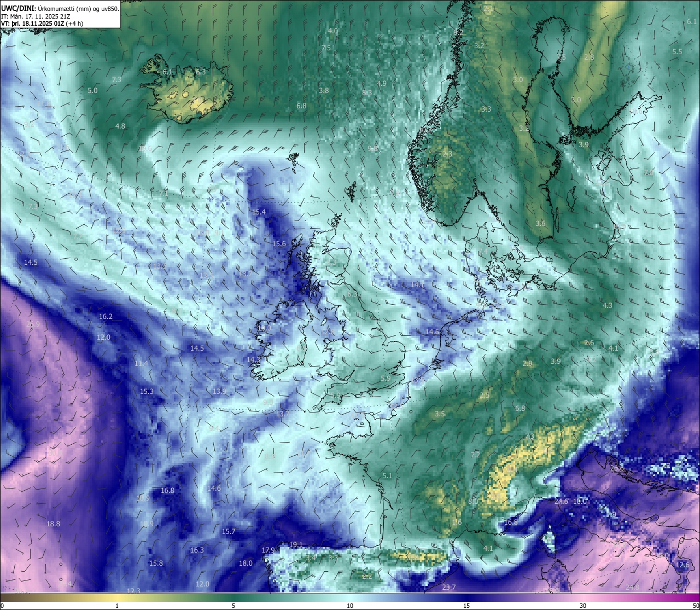
Task: Click the 14.1 value over the North Sea
Action: tap(417, 284)
